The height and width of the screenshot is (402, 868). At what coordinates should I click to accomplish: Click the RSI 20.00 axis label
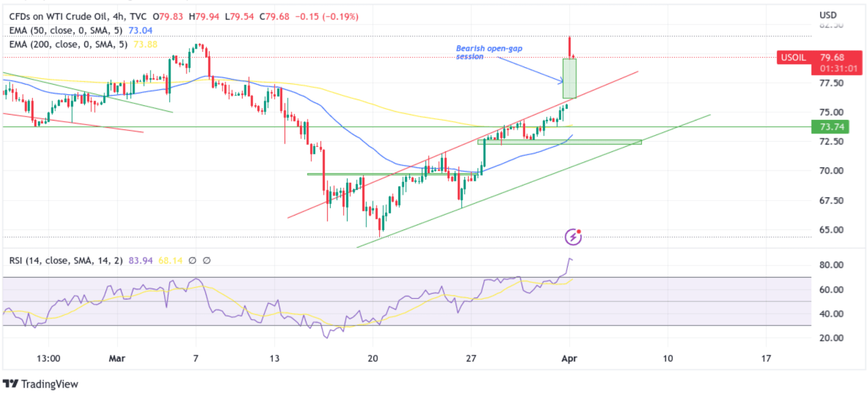click(x=831, y=338)
